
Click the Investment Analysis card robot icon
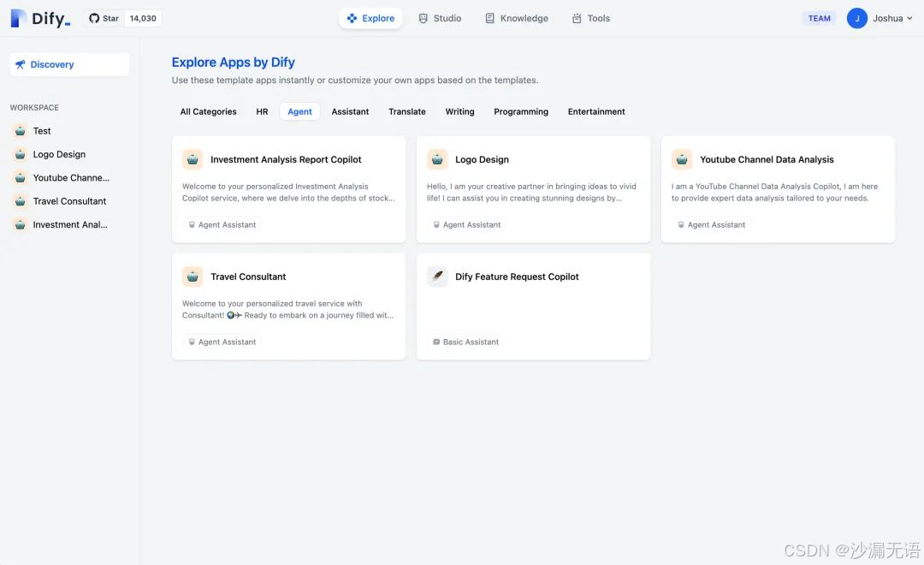point(192,159)
